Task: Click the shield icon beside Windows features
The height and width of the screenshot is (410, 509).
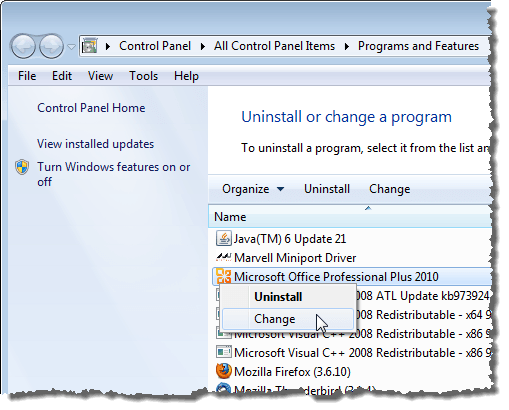Action: (x=22, y=167)
